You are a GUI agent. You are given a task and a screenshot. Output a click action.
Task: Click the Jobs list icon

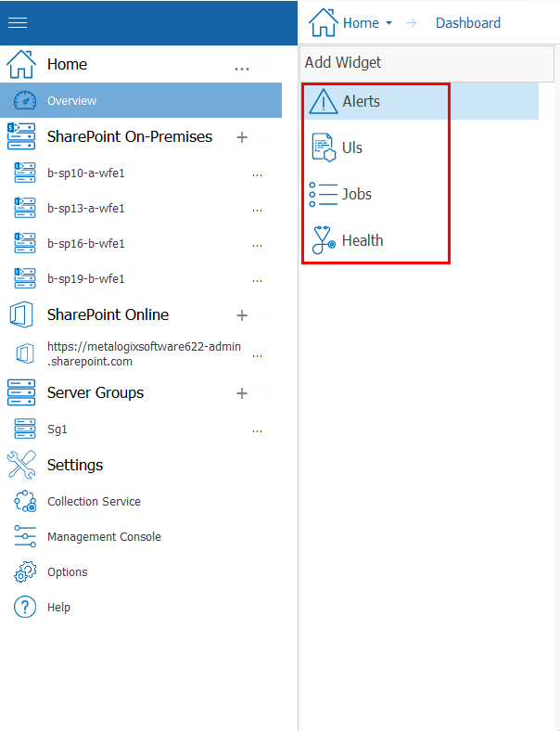[x=324, y=194]
